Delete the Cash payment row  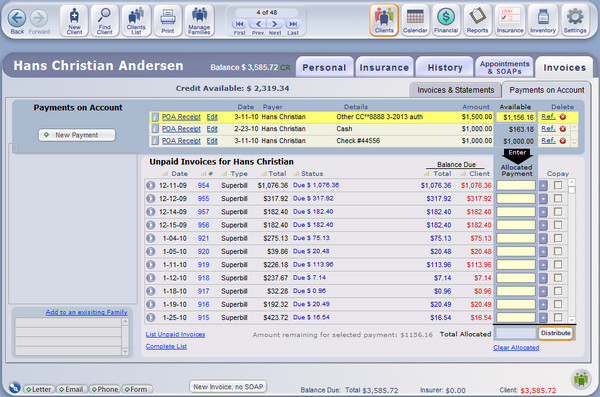tap(562, 129)
